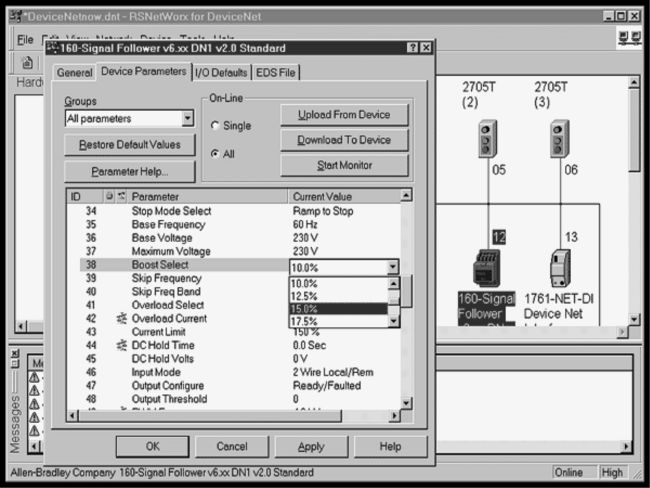Click the lock icon on DC Hold Time row
Image resolution: width=650 pixels, height=488 pixels.
pos(121,345)
